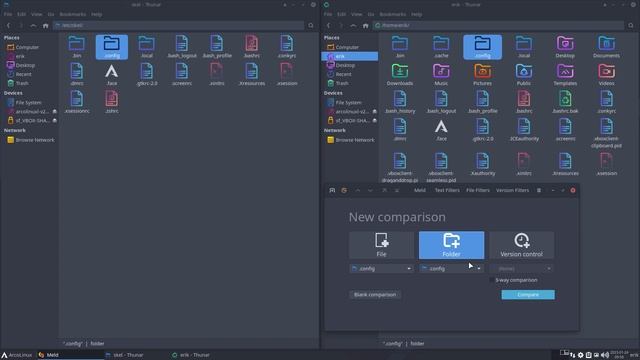Enable the 3-way comparison checkbox
The height and width of the screenshot is (360, 640).
click(491, 280)
